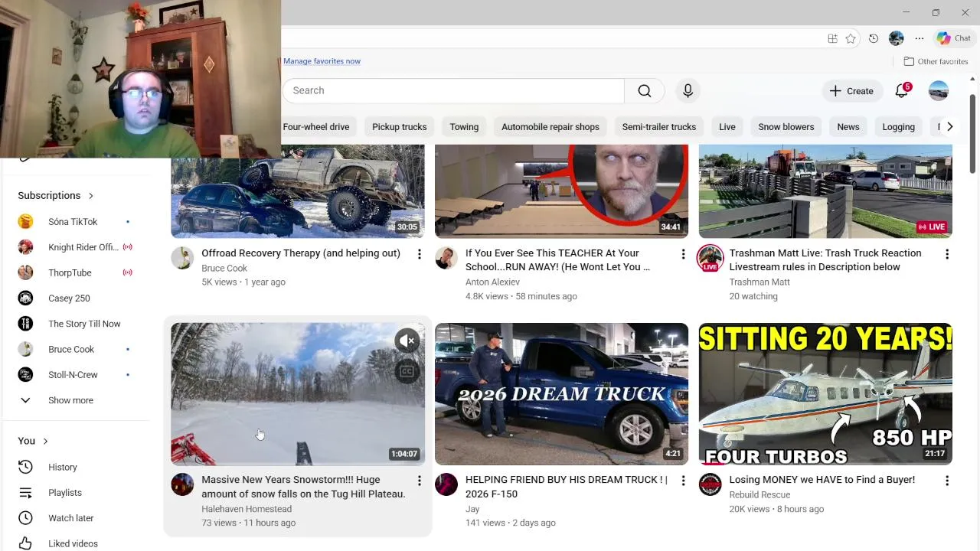The width and height of the screenshot is (980, 551).
Task: Select the Towing chip
Action: click(x=464, y=127)
